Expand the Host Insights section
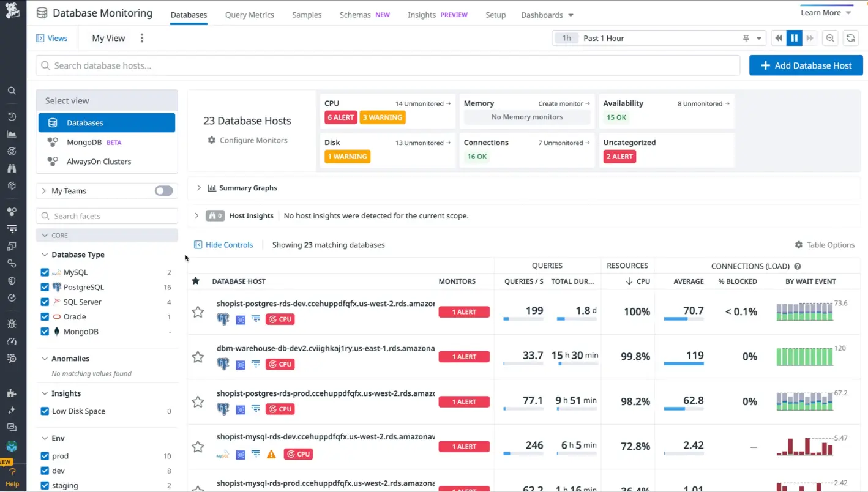Image resolution: width=868 pixels, height=492 pixels. 196,215
